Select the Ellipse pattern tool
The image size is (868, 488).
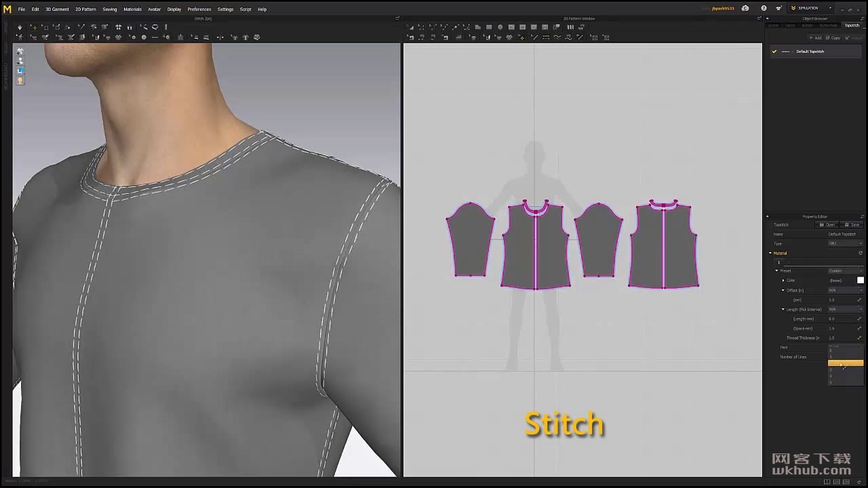click(x=500, y=27)
